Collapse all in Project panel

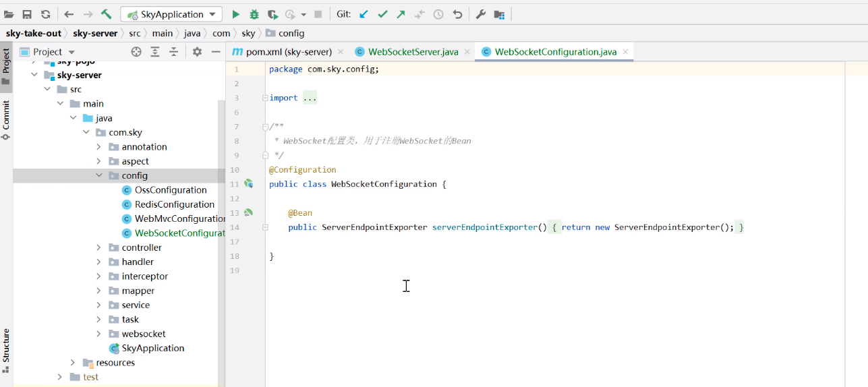coord(173,52)
